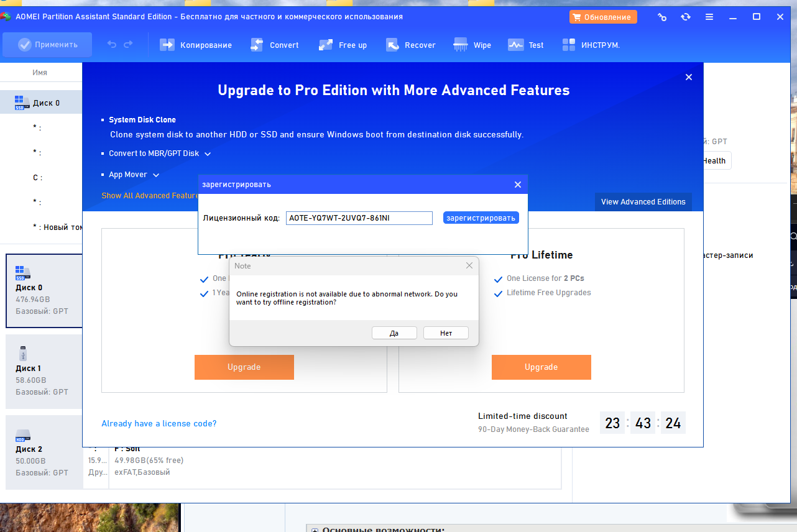Image resolution: width=797 pixels, height=532 pixels.
Task: Select the Диск 0 476.94GB disk card
Action: coord(44,291)
